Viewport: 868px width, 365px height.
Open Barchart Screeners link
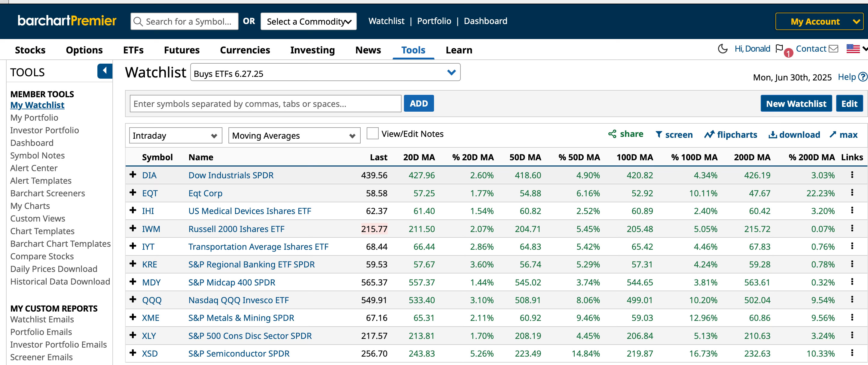click(x=47, y=193)
